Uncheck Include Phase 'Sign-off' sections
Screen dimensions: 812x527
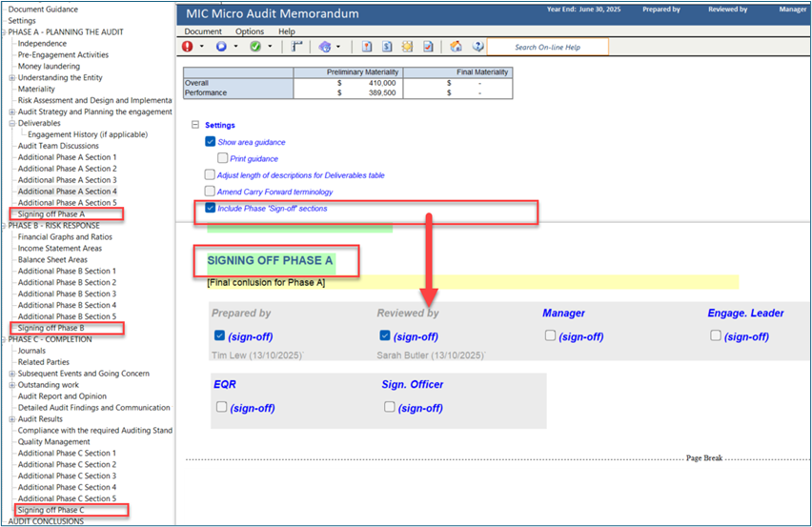pos(211,208)
